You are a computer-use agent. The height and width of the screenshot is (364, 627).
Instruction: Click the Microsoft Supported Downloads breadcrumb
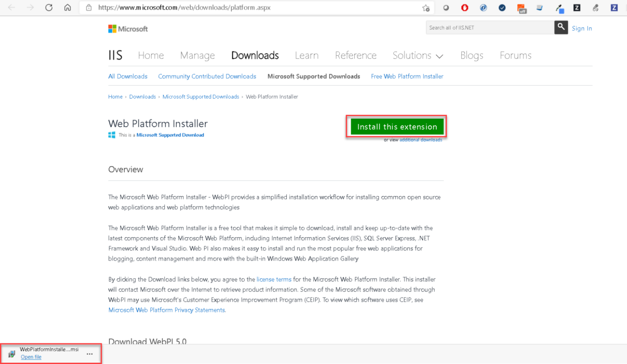pos(201,96)
